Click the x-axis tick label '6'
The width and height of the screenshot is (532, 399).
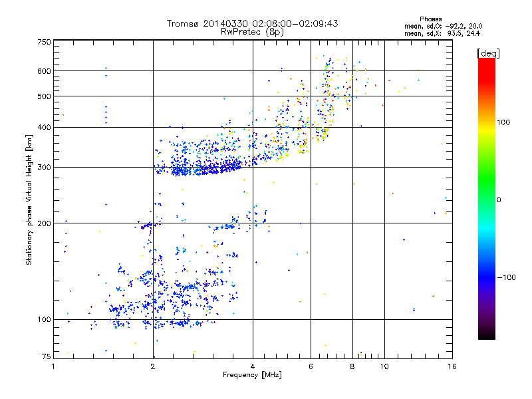311,366
